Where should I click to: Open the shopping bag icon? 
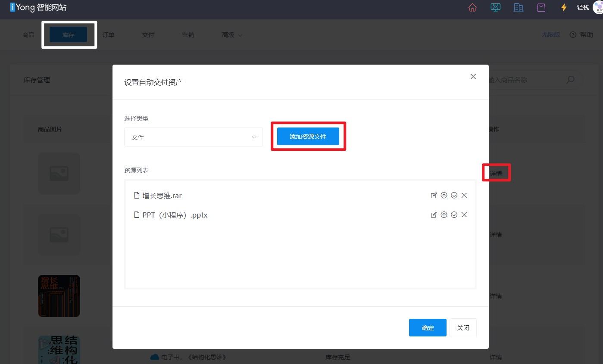point(541,7)
